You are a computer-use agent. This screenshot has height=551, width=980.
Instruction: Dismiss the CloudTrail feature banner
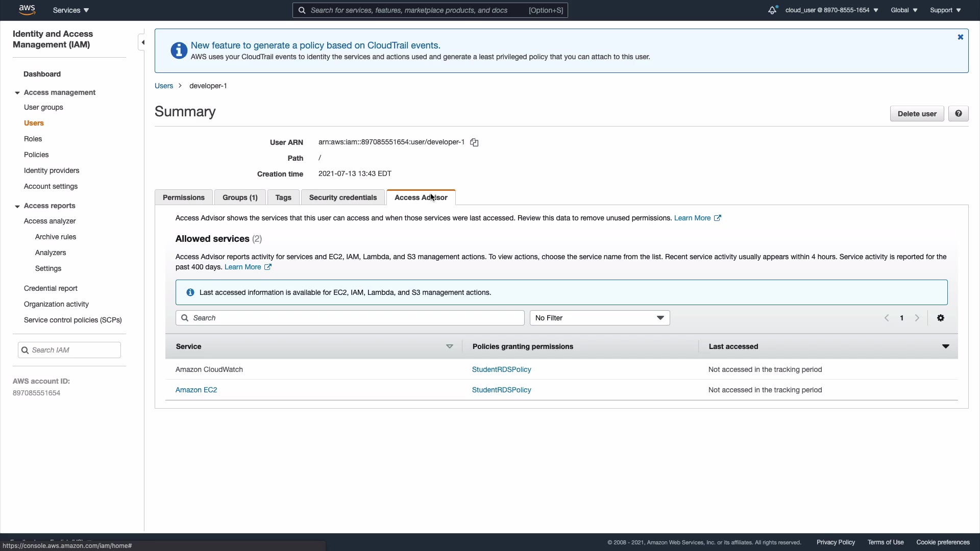[960, 37]
